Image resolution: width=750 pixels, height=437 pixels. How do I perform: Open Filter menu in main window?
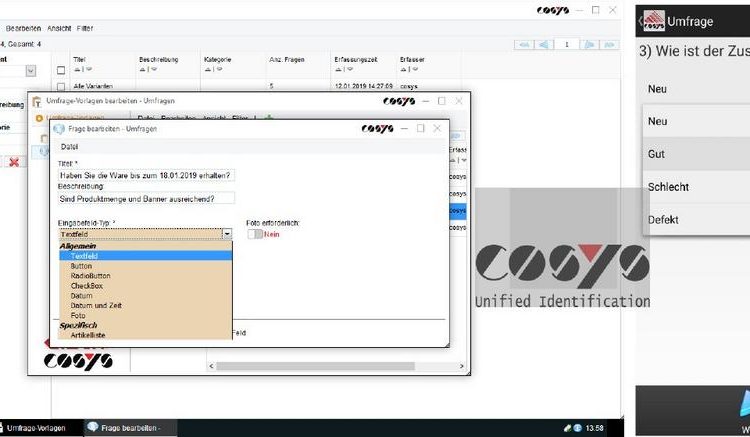85,29
